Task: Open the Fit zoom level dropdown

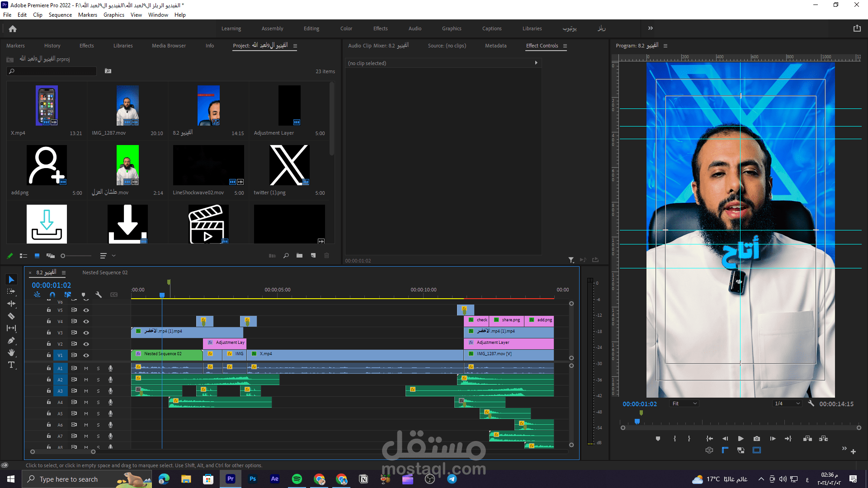Action: [684, 404]
